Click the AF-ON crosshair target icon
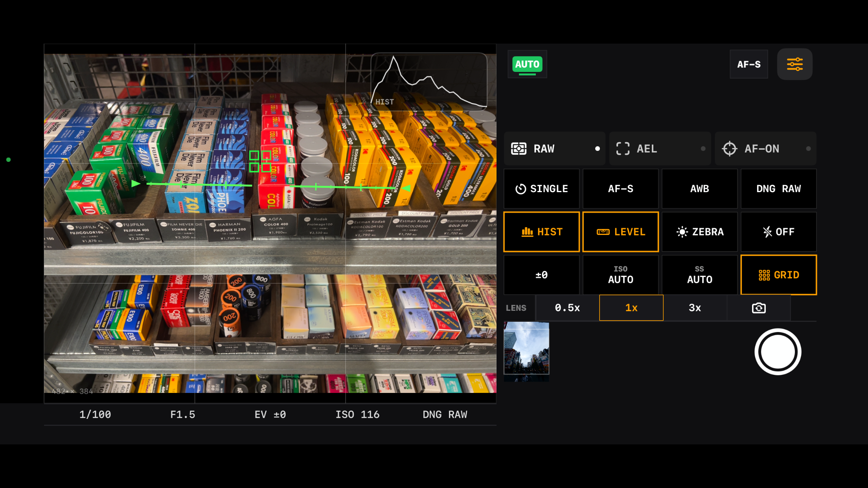This screenshot has width=868, height=488. tap(730, 149)
